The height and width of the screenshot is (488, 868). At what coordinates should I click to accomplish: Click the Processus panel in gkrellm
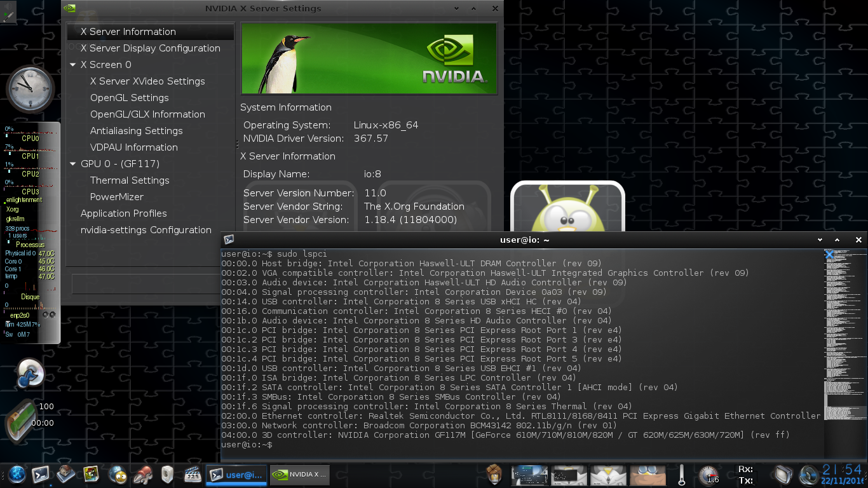31,245
